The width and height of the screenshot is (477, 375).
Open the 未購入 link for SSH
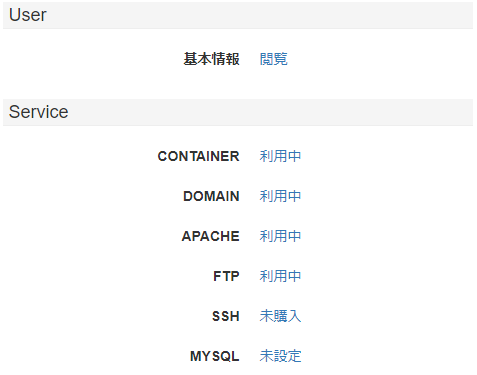coord(280,316)
